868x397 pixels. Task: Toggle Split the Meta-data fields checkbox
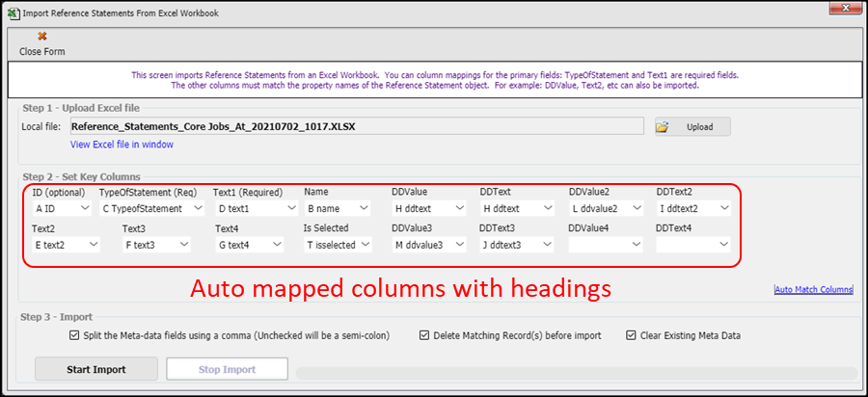tap(75, 335)
